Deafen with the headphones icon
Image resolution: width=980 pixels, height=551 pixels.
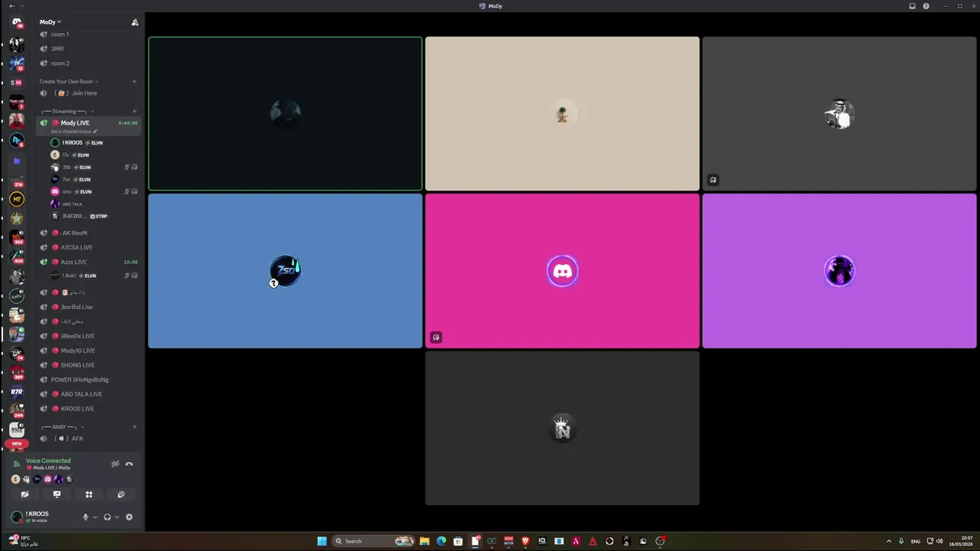click(x=107, y=517)
